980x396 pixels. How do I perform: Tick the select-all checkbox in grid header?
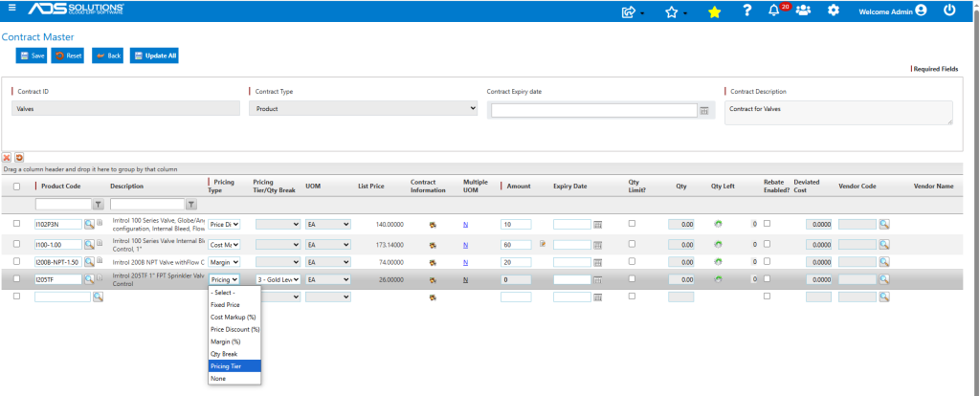(17, 187)
